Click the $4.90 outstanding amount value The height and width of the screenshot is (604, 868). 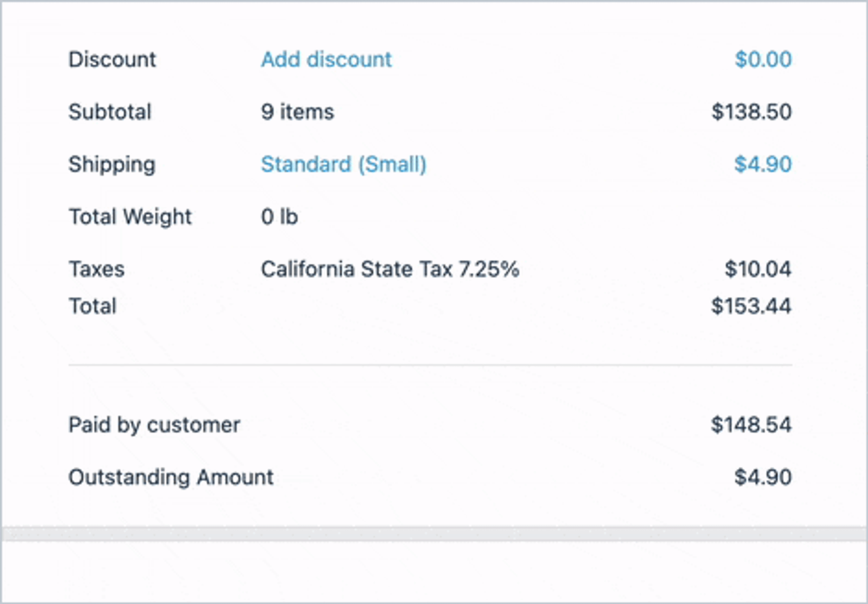[x=763, y=477]
